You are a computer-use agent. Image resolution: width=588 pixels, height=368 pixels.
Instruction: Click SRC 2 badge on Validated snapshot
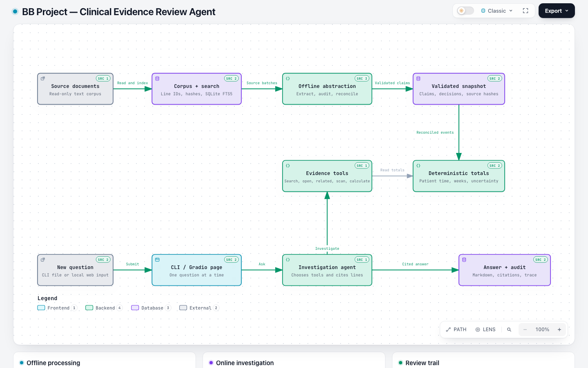pos(494,79)
